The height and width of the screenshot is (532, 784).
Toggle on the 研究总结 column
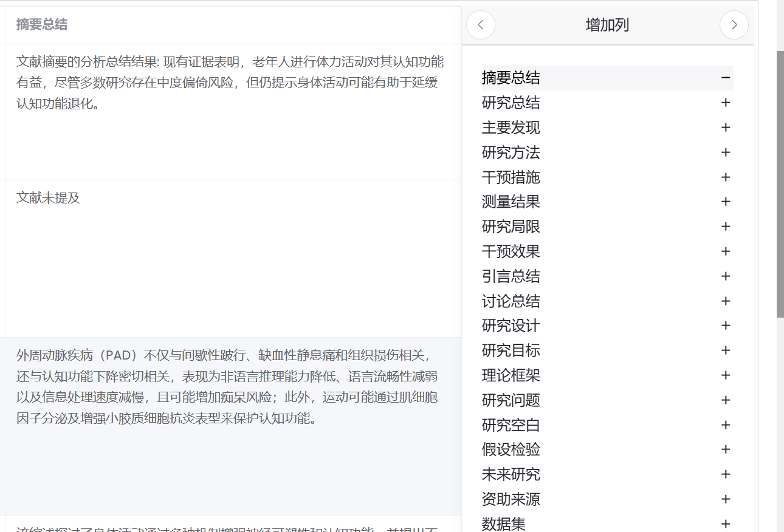[x=726, y=103]
